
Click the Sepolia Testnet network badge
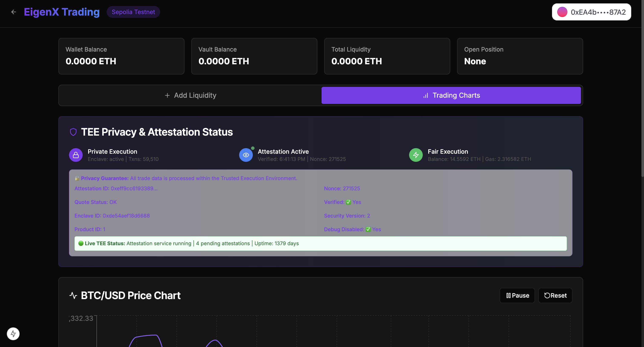[133, 12]
